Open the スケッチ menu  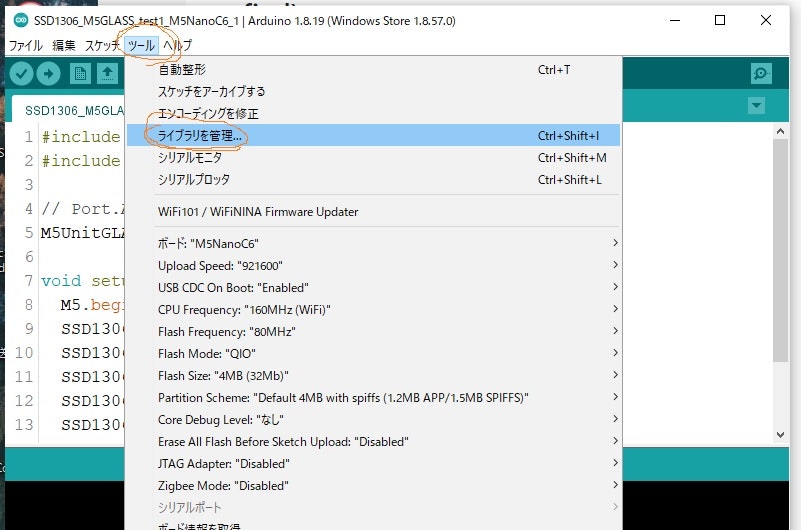click(x=102, y=45)
